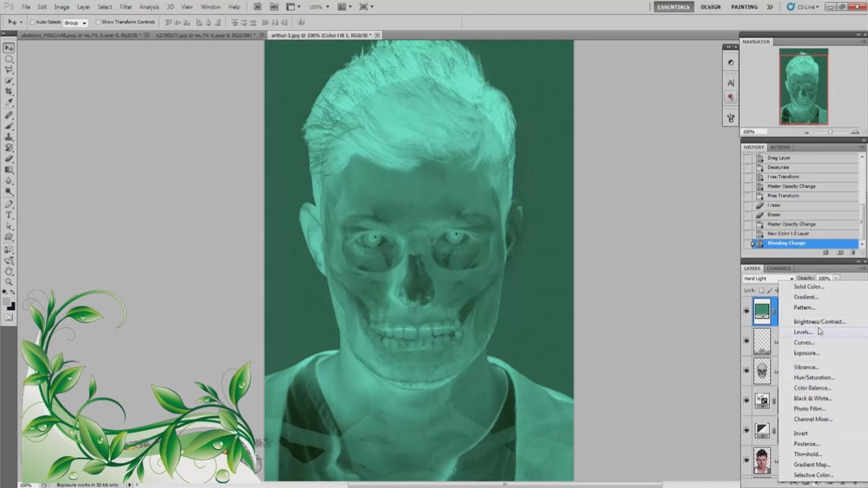Click the History panel menu icon

pyautogui.click(x=862, y=147)
